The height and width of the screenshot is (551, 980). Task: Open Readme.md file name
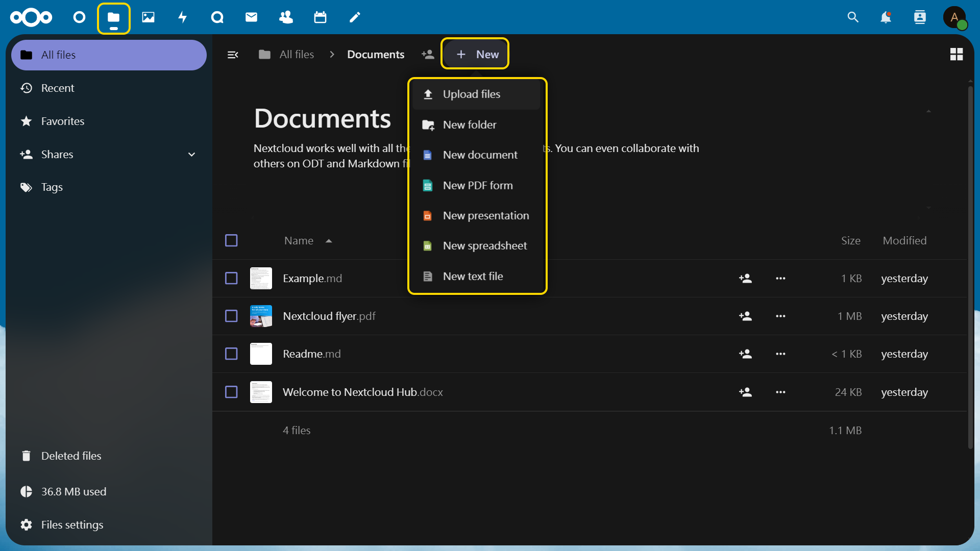[x=312, y=354]
